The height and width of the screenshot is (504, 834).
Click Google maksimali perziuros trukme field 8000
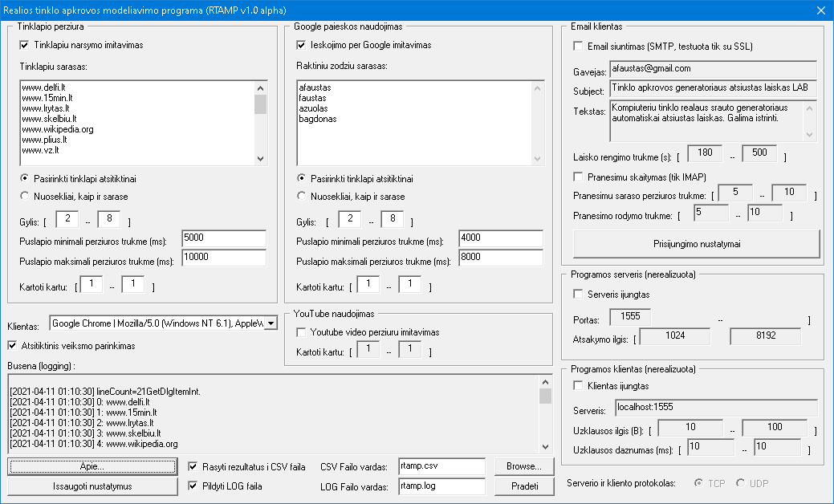501,258
